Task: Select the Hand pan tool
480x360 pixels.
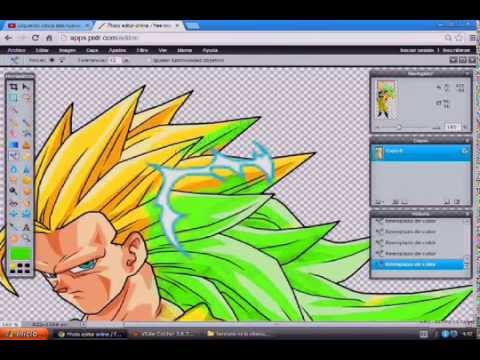Action: click(x=13, y=238)
